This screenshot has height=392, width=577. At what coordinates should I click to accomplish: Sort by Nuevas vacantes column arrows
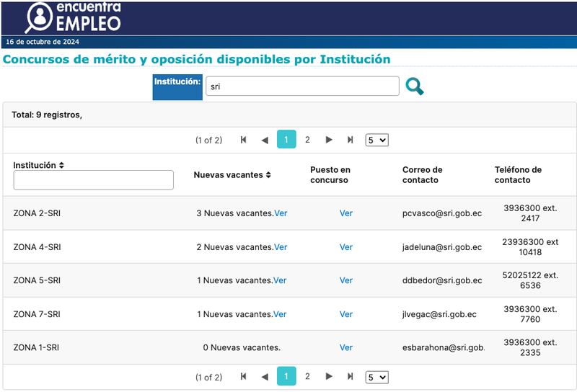(268, 175)
